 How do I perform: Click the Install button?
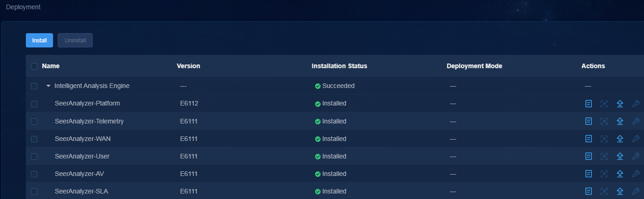(x=39, y=40)
